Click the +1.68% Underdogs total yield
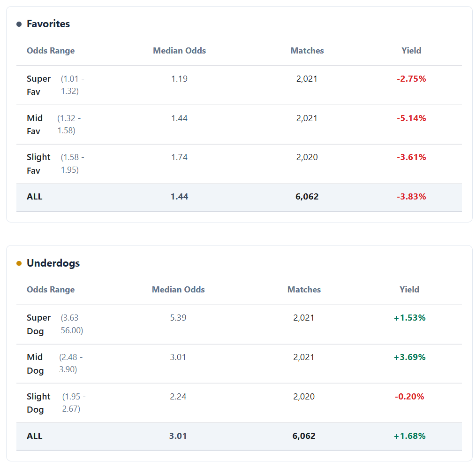 pyautogui.click(x=409, y=436)
